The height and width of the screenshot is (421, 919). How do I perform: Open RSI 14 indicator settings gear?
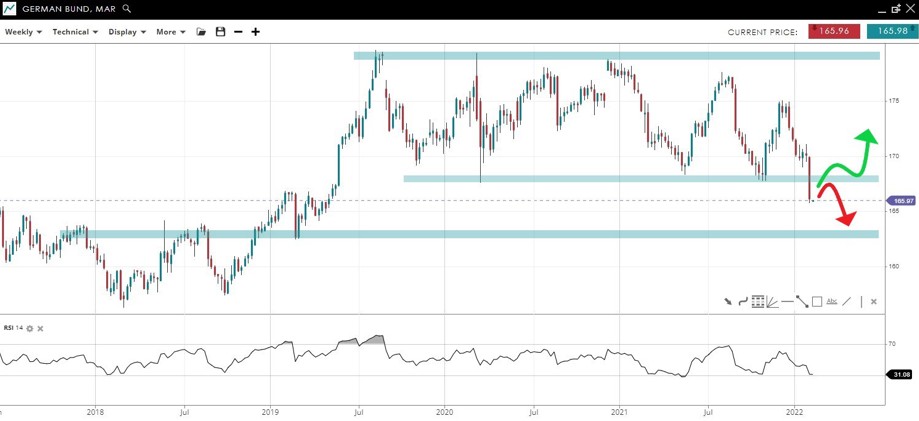pyautogui.click(x=30, y=328)
